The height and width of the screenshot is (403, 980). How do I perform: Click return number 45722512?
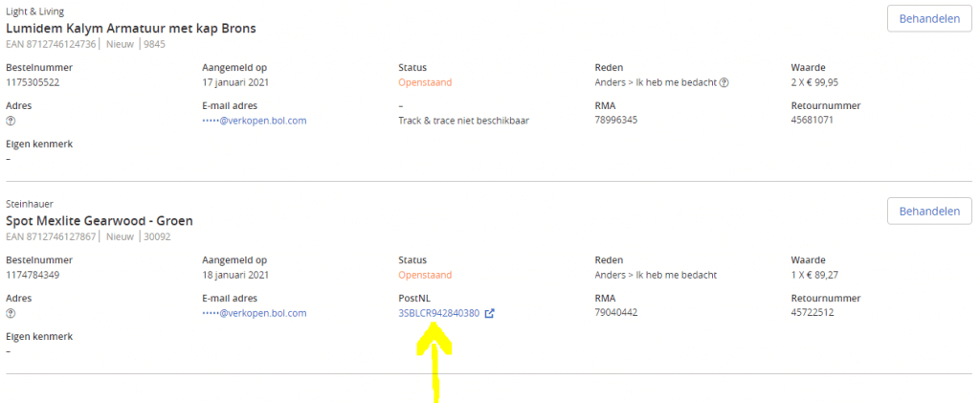point(813,313)
